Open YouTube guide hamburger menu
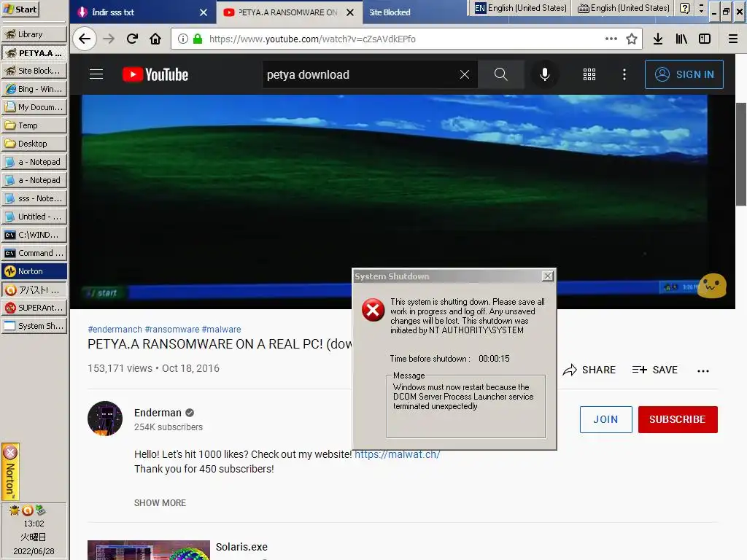Viewport: 747px width, 560px height. coord(96,74)
